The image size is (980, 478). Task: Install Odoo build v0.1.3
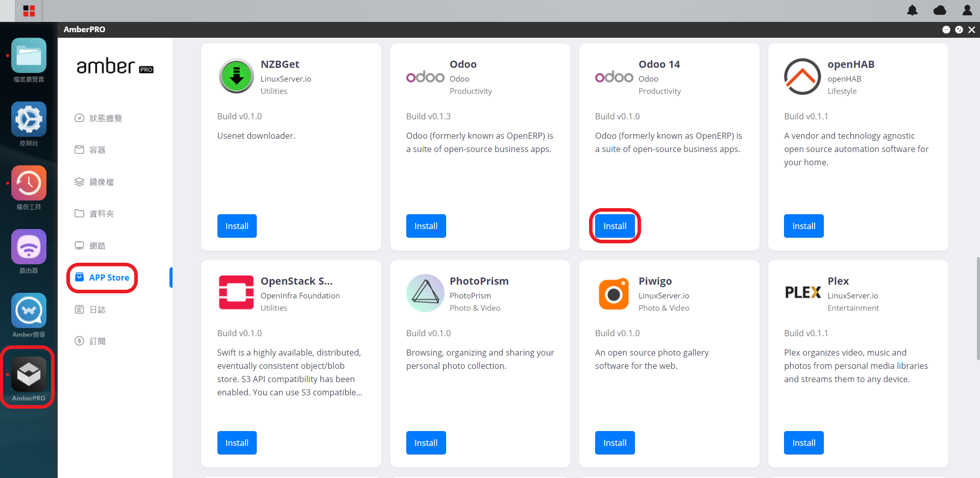click(426, 226)
